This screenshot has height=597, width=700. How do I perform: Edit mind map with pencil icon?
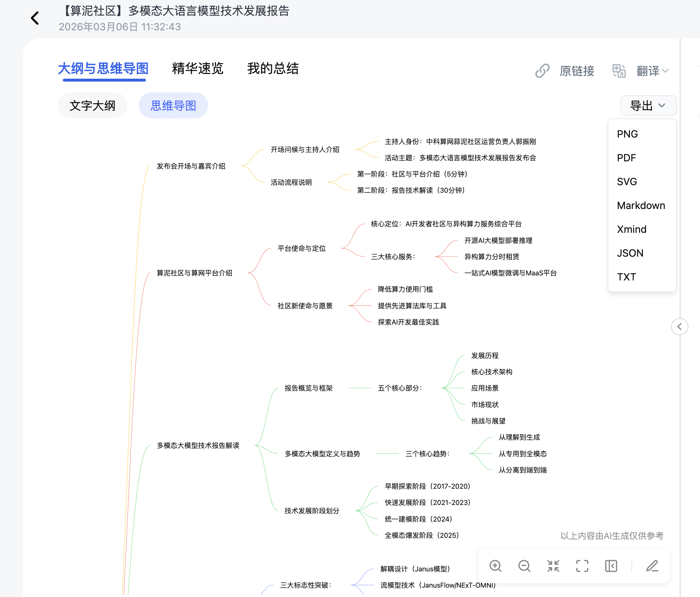pyautogui.click(x=652, y=566)
